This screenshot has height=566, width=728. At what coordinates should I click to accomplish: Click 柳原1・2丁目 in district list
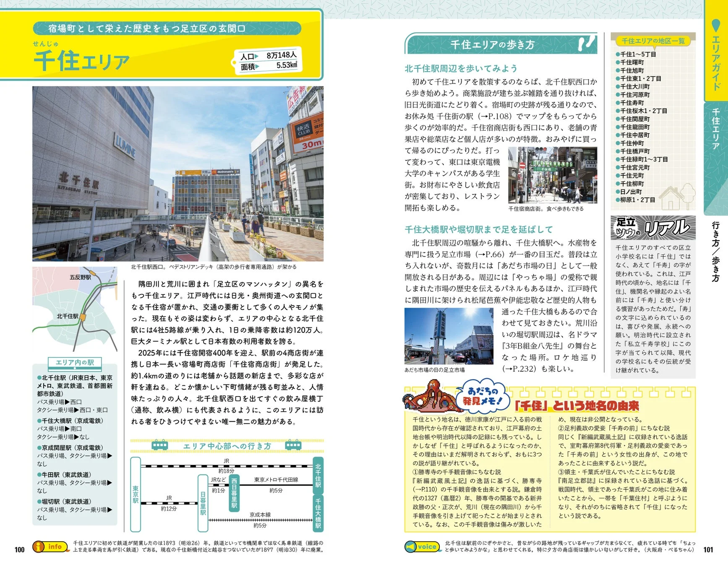point(635,200)
